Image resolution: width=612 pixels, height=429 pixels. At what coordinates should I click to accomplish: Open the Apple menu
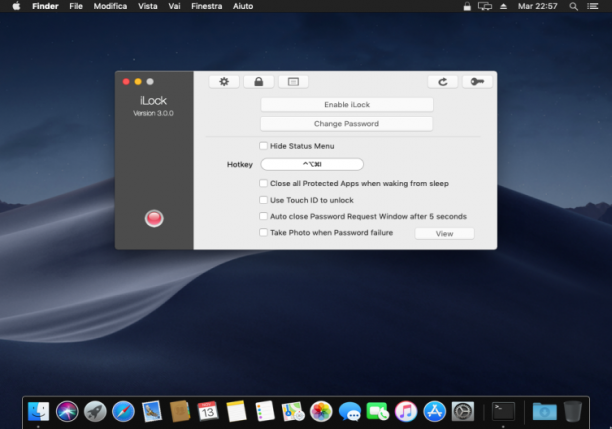click(16, 6)
